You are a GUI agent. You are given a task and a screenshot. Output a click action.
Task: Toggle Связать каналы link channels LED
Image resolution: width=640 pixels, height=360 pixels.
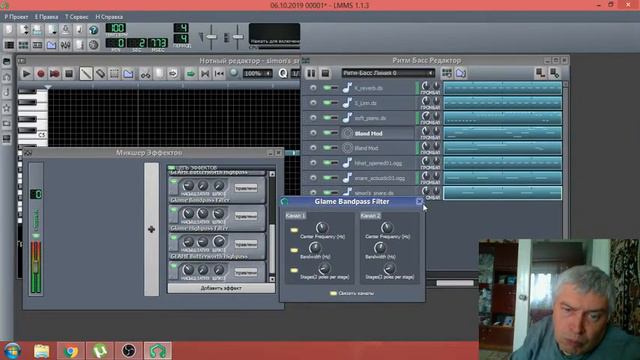coord(333,293)
